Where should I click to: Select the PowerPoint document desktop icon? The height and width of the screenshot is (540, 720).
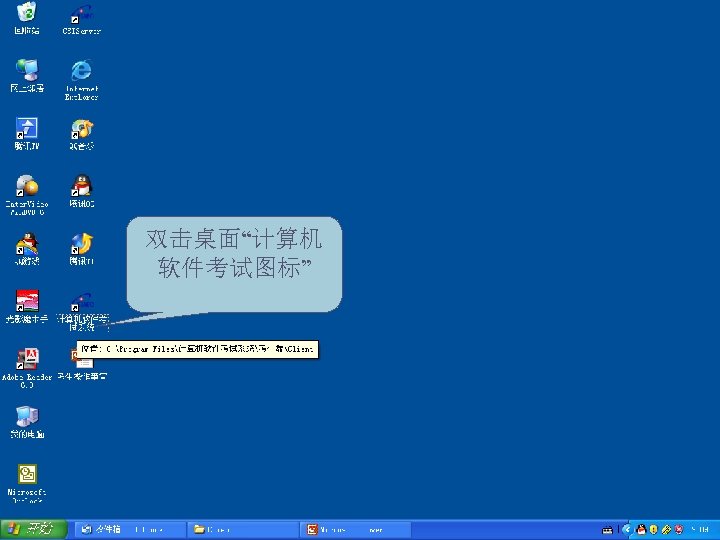83,365
